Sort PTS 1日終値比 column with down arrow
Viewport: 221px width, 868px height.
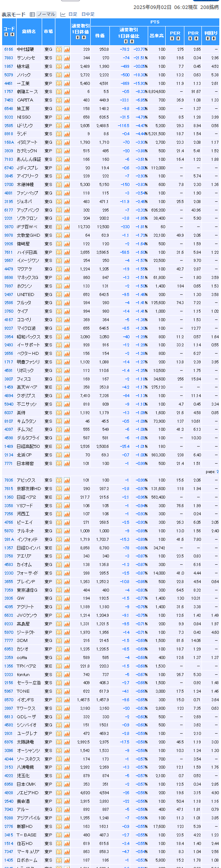coord(132,42)
